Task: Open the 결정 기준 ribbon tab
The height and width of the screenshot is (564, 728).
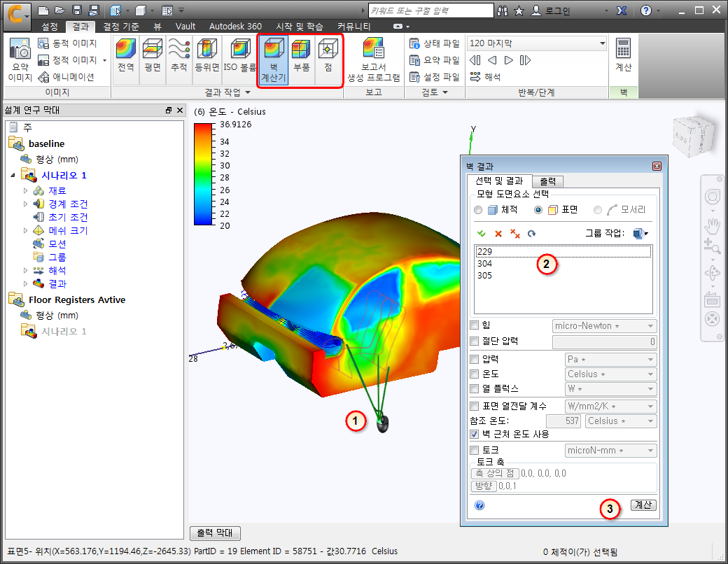Action: 120,27
